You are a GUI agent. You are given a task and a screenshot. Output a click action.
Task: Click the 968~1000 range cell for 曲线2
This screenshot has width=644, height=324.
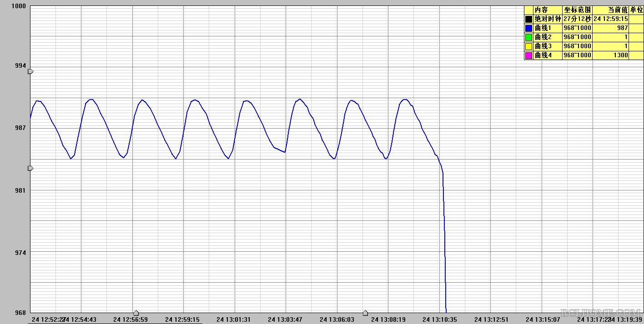[x=578, y=37]
